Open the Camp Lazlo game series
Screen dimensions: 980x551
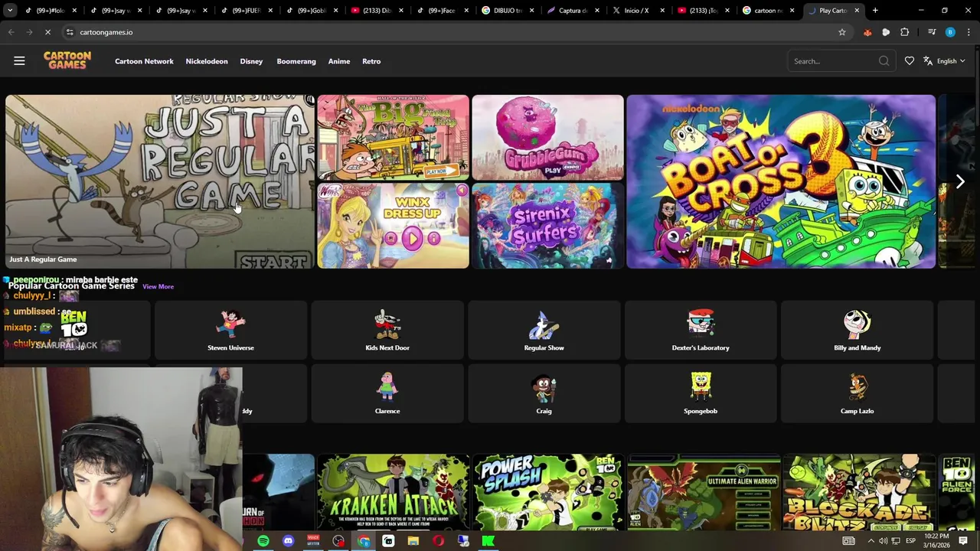(857, 393)
